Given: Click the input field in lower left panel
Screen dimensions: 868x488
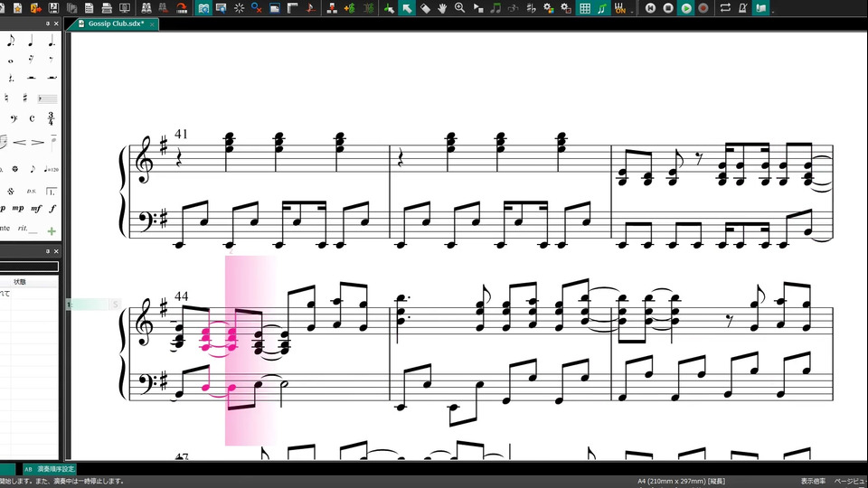Looking at the screenshot, I should (x=29, y=267).
